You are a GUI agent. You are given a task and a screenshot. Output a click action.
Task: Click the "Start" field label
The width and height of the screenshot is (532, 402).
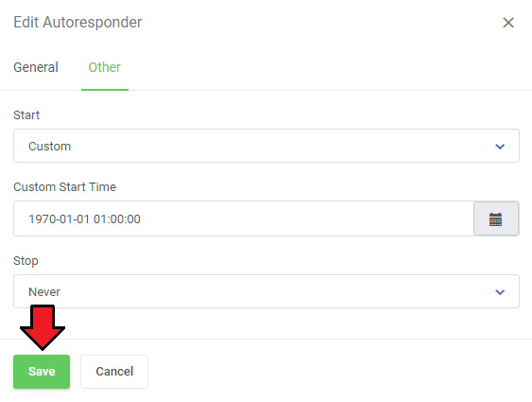point(26,115)
